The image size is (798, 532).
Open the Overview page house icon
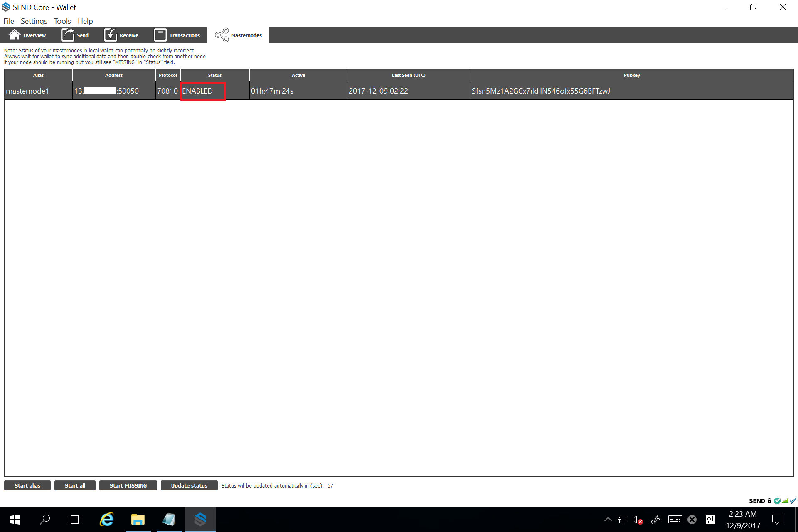pyautogui.click(x=15, y=35)
